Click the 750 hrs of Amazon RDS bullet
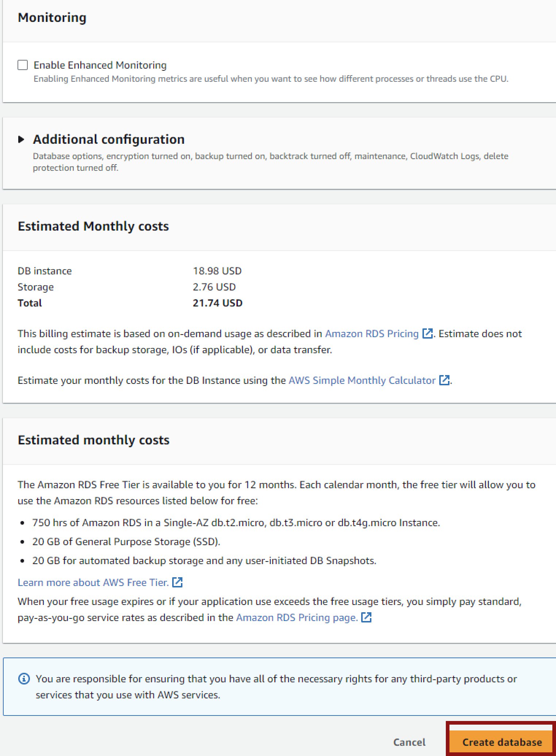This screenshot has width=556, height=756. [x=236, y=522]
